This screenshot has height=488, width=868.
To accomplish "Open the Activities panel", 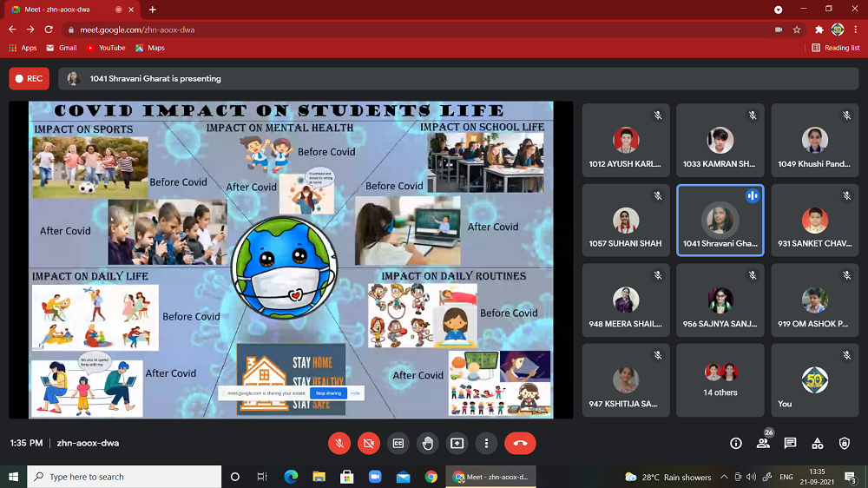I will click(818, 443).
